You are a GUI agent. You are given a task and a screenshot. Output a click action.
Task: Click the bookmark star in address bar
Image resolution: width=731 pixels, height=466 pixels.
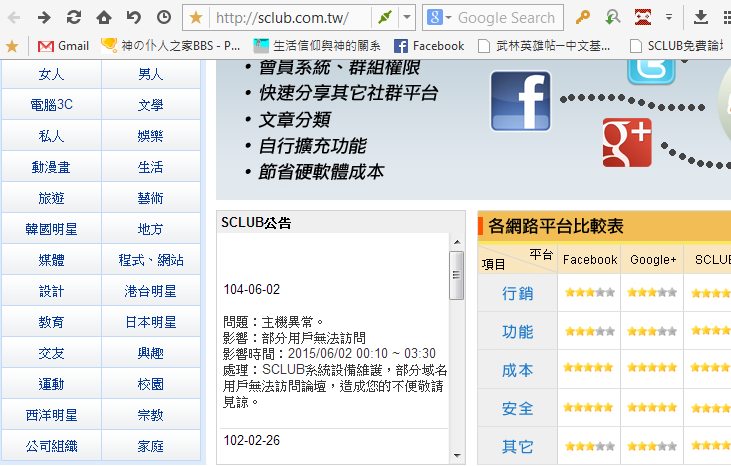click(x=196, y=17)
